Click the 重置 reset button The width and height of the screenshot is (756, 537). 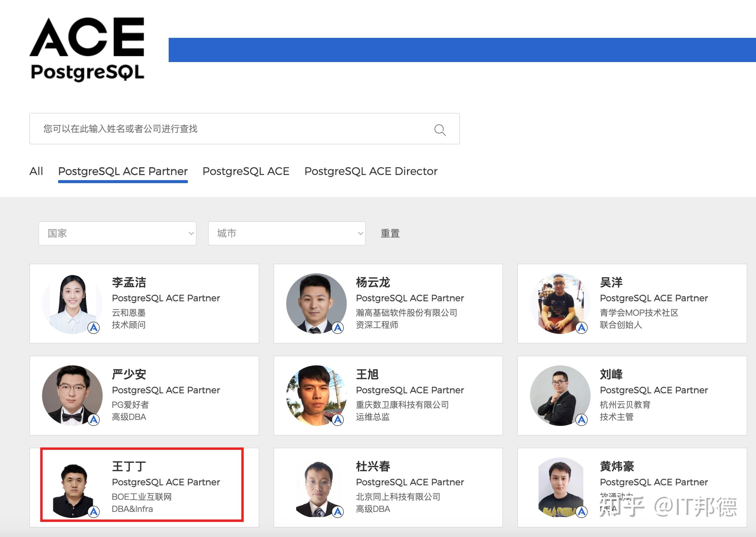(390, 233)
